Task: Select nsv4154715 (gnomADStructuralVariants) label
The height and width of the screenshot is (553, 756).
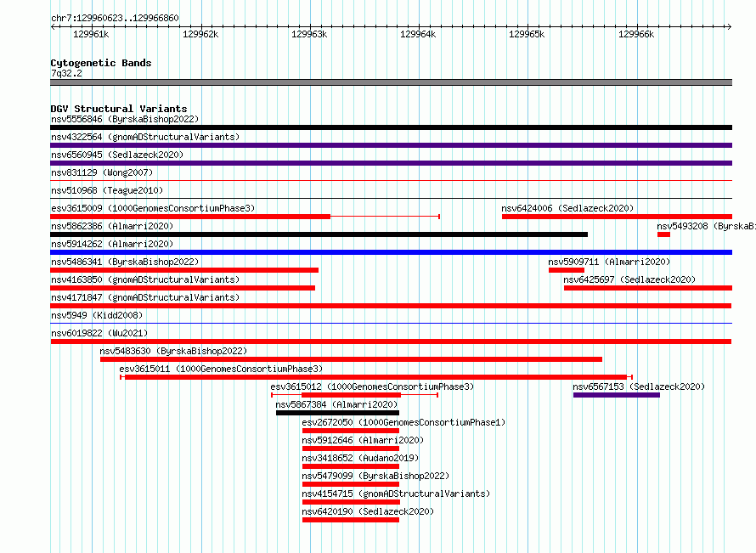Action: coord(396,494)
